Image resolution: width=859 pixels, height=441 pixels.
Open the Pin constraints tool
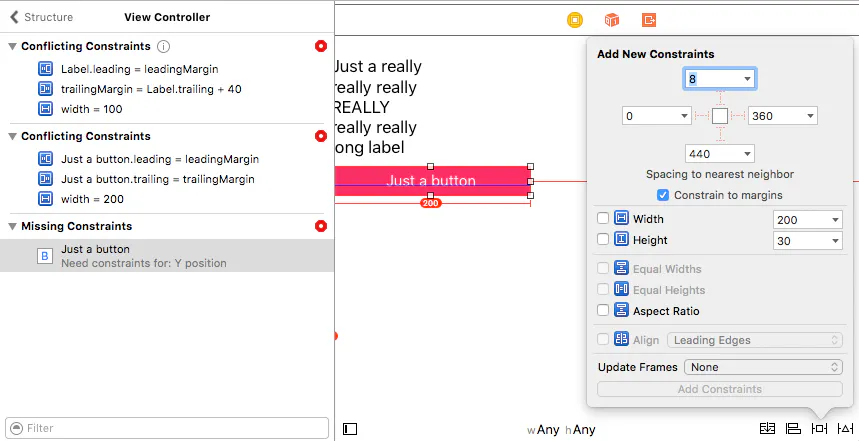pyautogui.click(x=820, y=428)
